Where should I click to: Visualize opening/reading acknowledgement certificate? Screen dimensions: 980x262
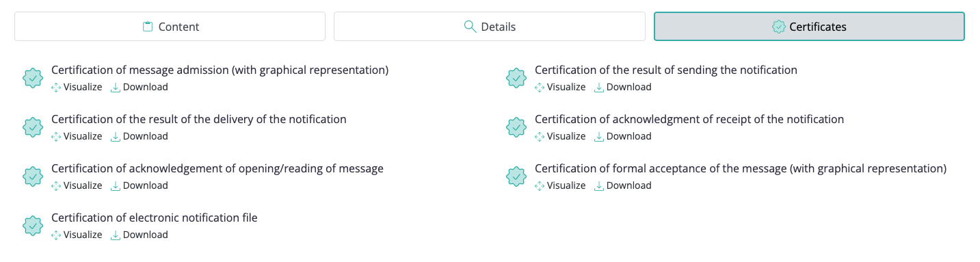77,185
